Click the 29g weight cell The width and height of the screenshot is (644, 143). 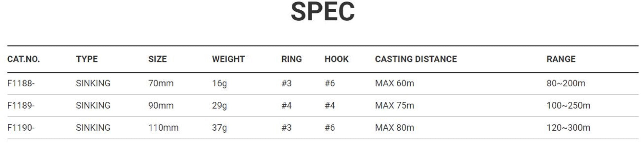tap(219, 106)
